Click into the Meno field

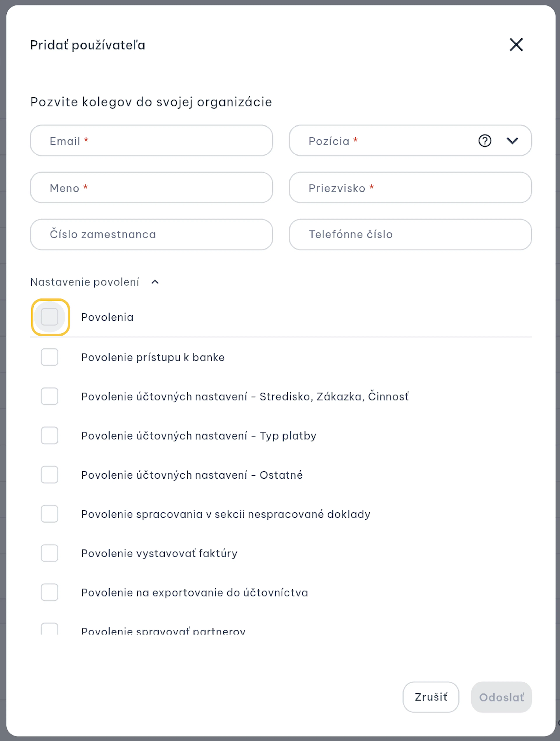pyautogui.click(x=152, y=188)
